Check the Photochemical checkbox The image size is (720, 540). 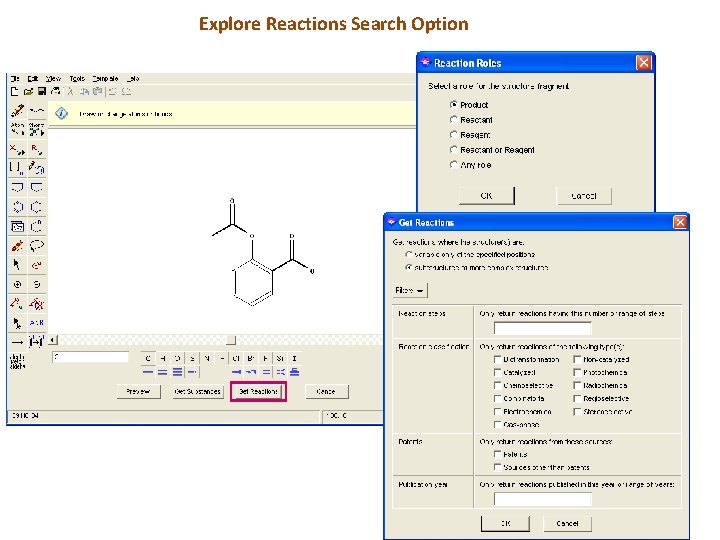click(577, 372)
